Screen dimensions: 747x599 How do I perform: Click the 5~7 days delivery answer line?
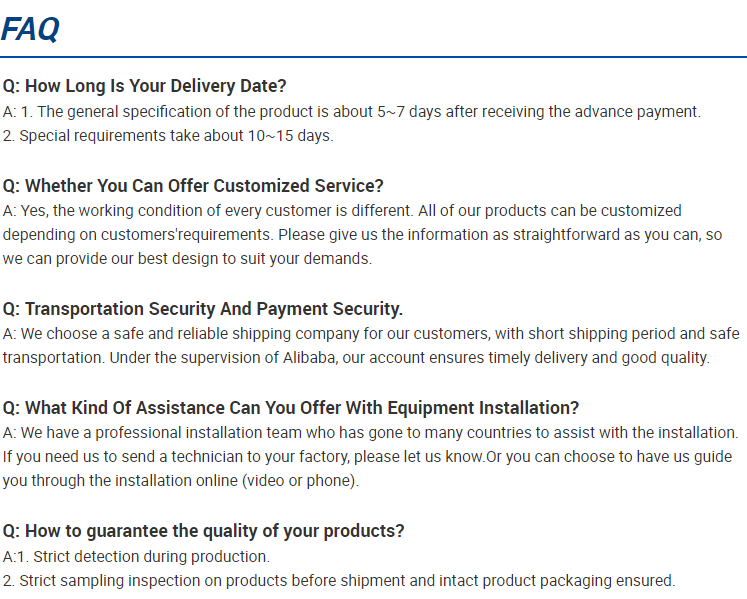(x=352, y=112)
